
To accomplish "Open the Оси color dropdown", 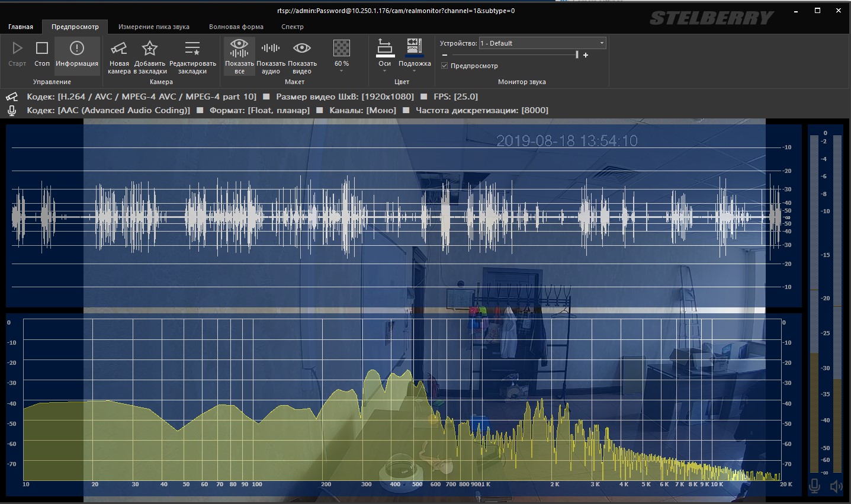I will pyautogui.click(x=385, y=56).
